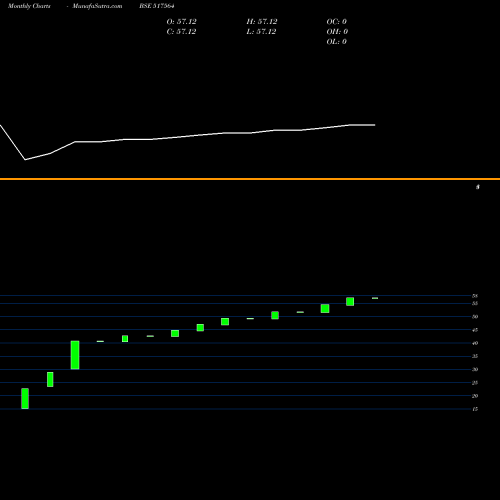Click the right end of the white line chart
500x500 pixels.
(x=375, y=125)
